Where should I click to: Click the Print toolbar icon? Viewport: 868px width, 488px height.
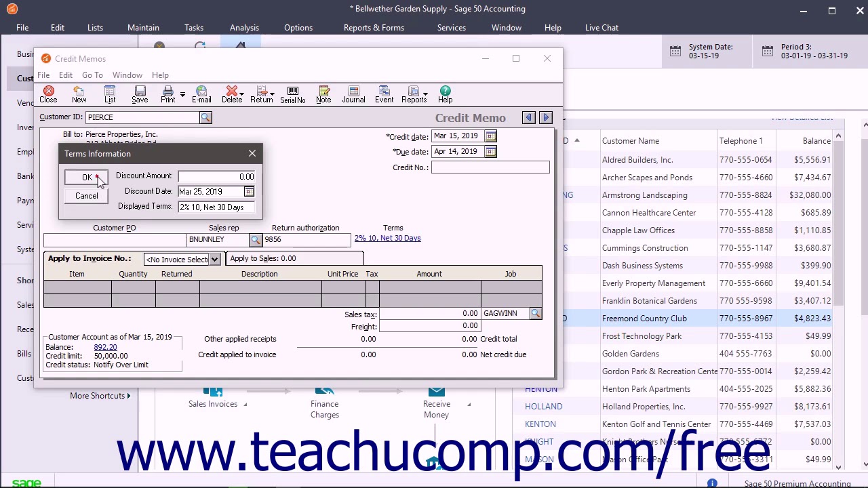pos(167,94)
